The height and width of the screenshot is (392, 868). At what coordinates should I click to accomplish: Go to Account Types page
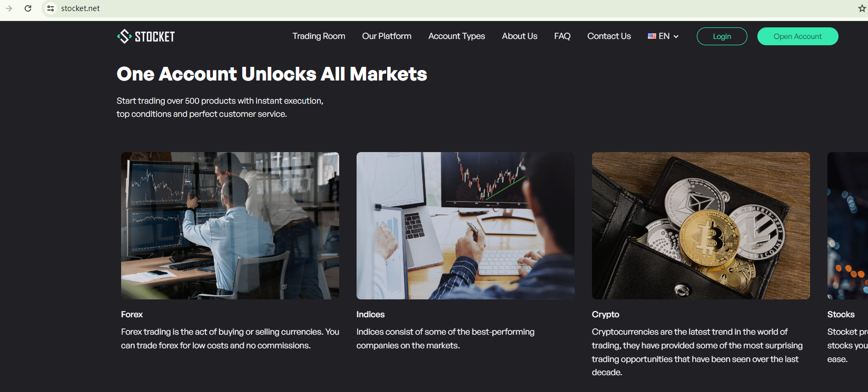pyautogui.click(x=457, y=36)
